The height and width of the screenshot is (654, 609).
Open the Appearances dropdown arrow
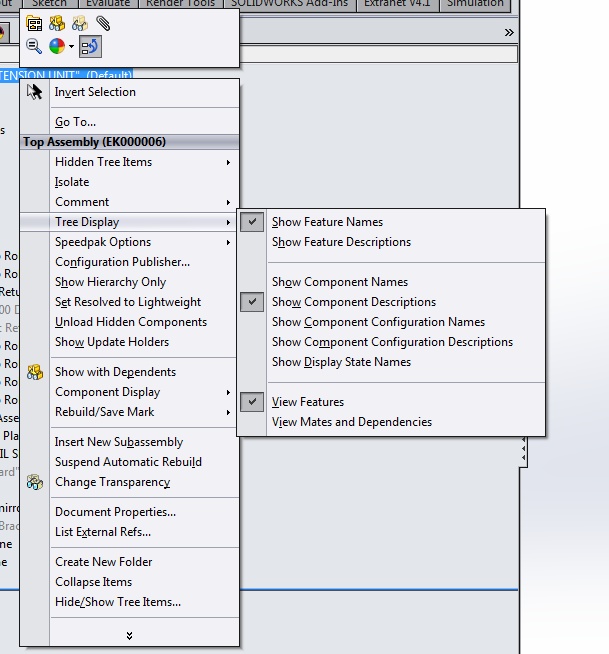pos(71,46)
